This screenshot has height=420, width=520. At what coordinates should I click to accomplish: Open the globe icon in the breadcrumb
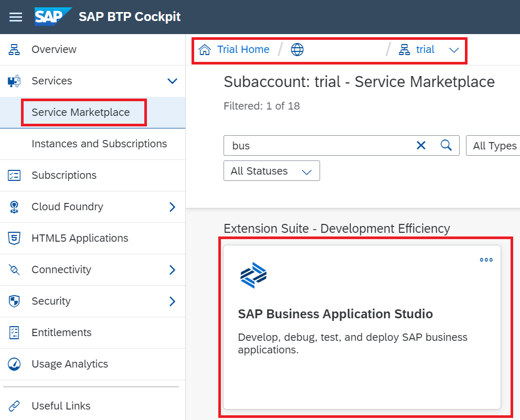pyautogui.click(x=297, y=49)
